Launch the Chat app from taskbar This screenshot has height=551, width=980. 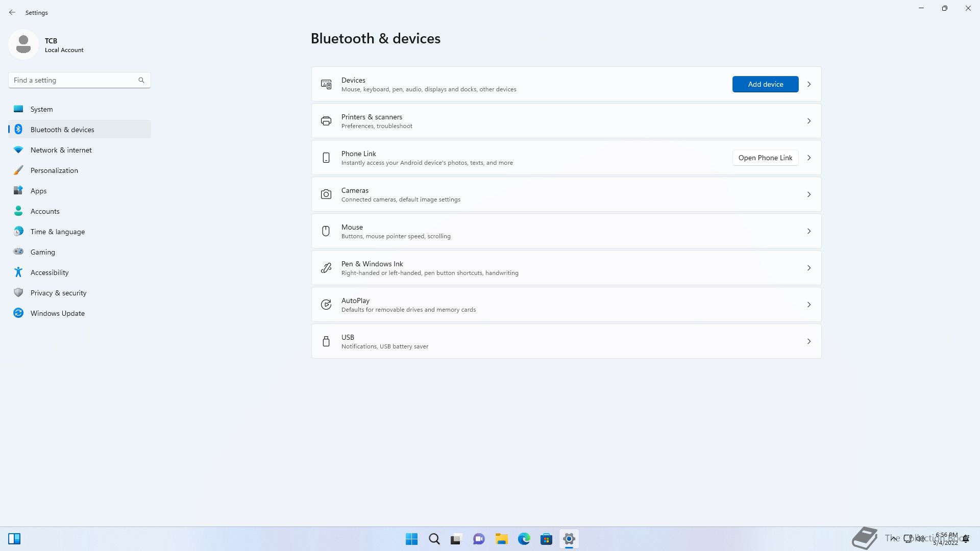(x=479, y=539)
